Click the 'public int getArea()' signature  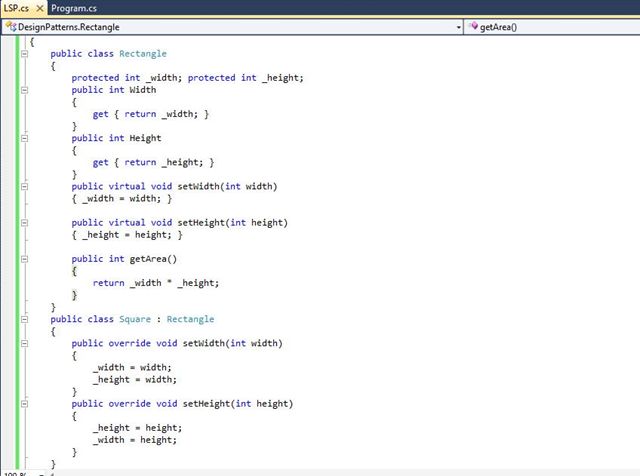[124, 259]
